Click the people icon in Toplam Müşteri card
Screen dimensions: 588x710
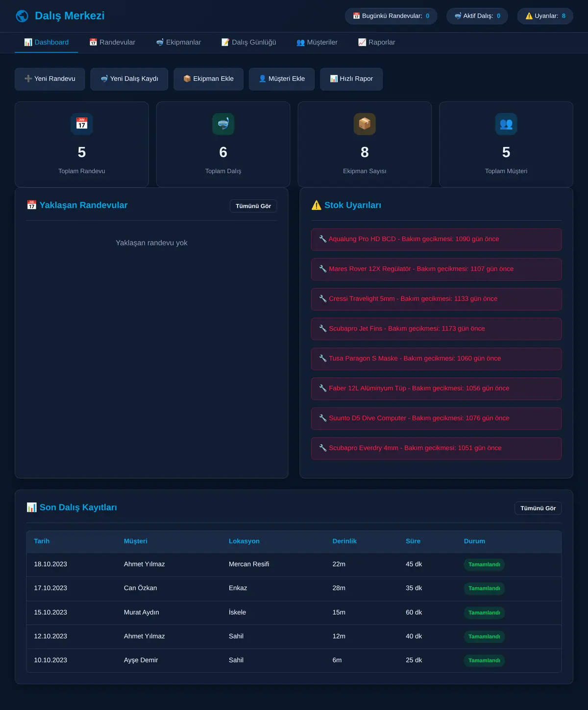[506, 124]
